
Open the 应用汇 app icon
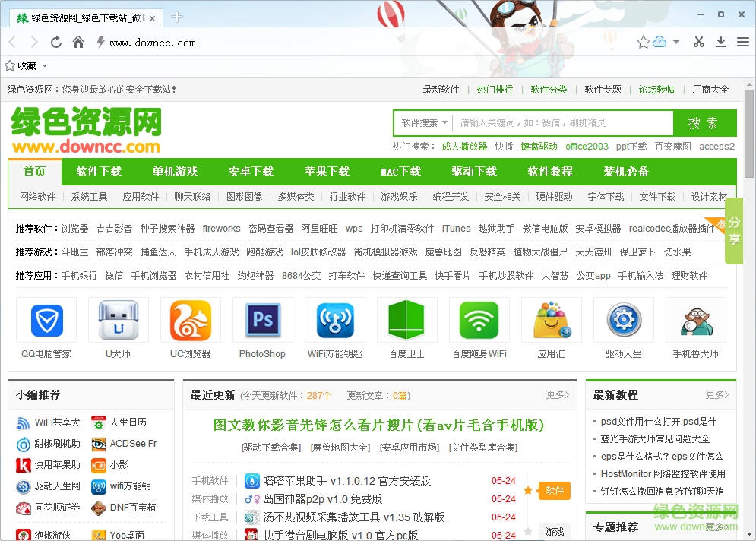(552, 320)
